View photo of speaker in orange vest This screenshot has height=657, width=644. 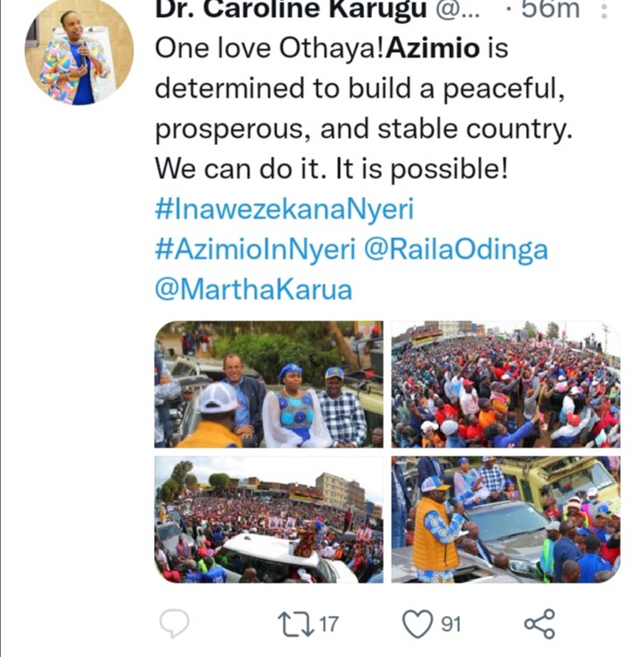506,519
